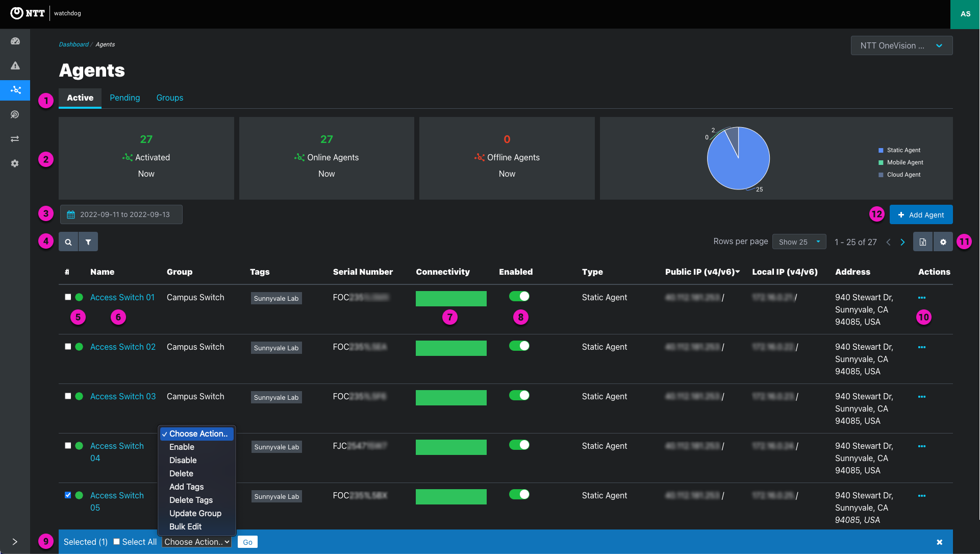Select Delete Tags from the action list
The height and width of the screenshot is (554, 980).
[197, 500]
